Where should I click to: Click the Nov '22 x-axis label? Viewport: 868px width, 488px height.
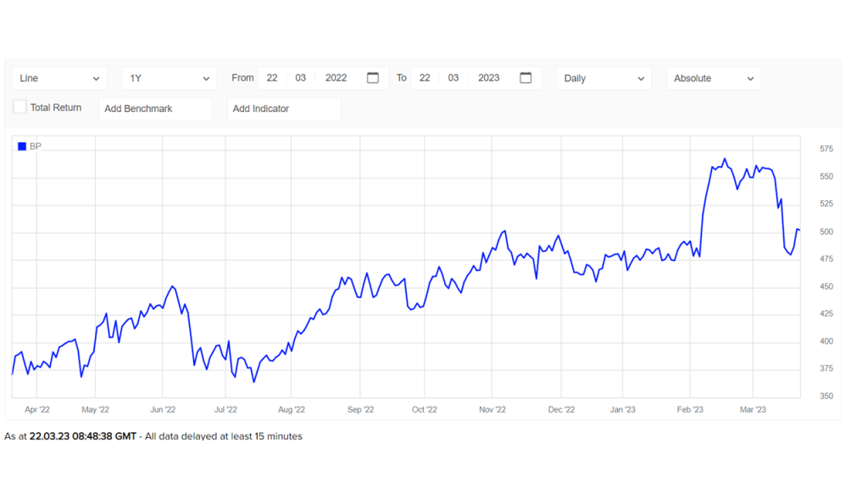[x=492, y=409]
